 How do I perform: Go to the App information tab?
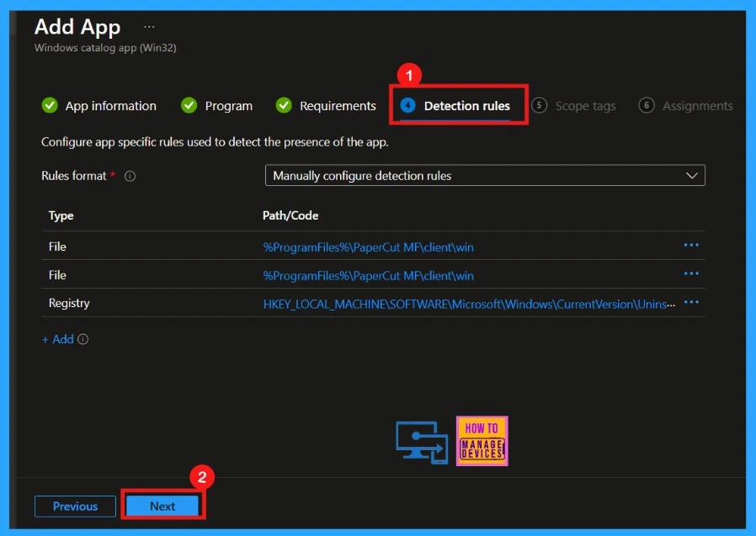[x=99, y=105]
